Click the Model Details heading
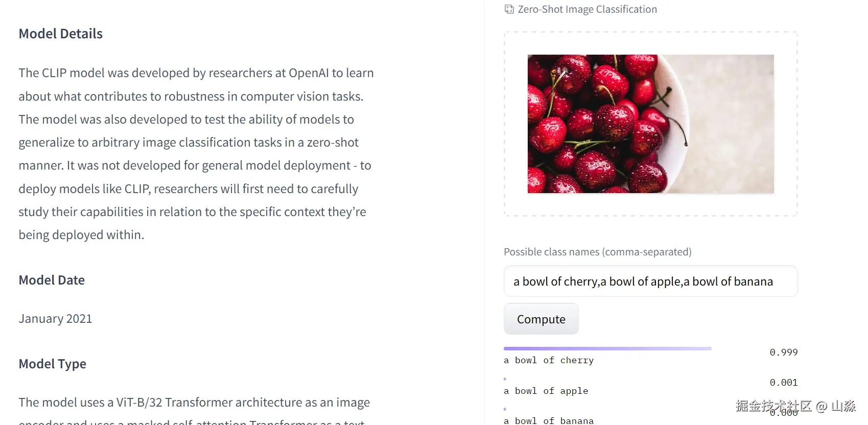 61,34
